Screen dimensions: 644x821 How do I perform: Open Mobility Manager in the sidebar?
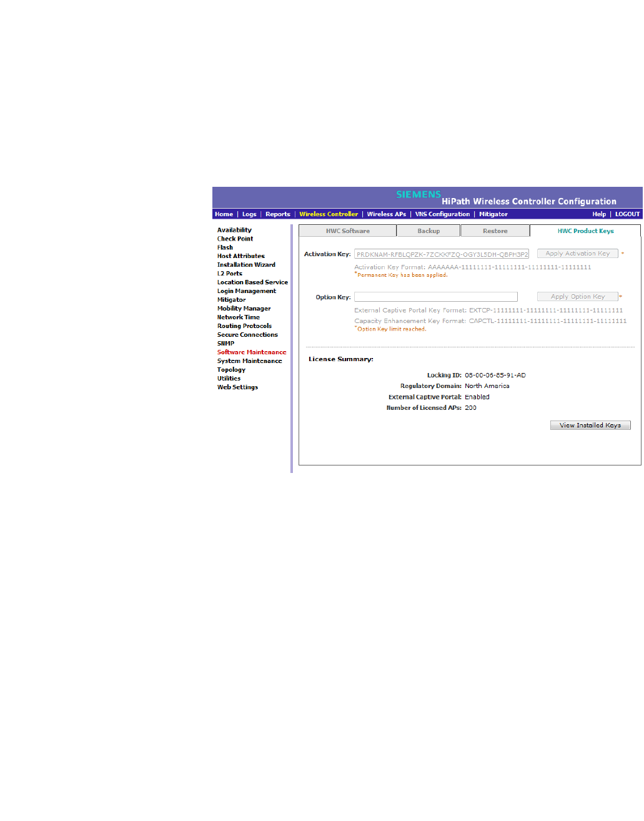coord(244,309)
